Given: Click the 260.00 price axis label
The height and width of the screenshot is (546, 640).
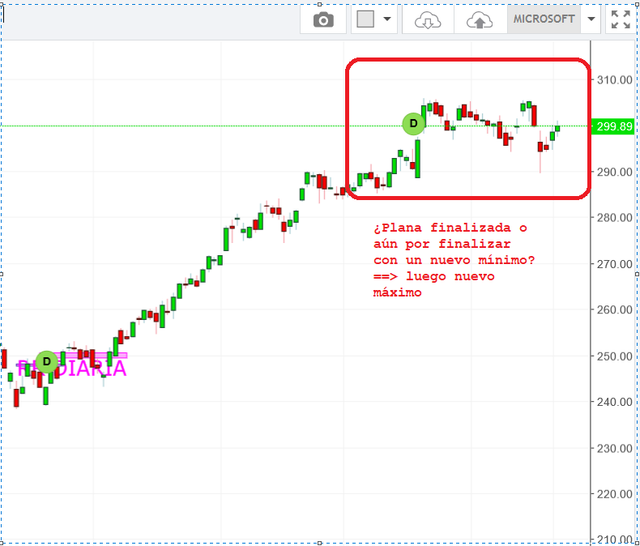Looking at the screenshot, I should (x=614, y=310).
